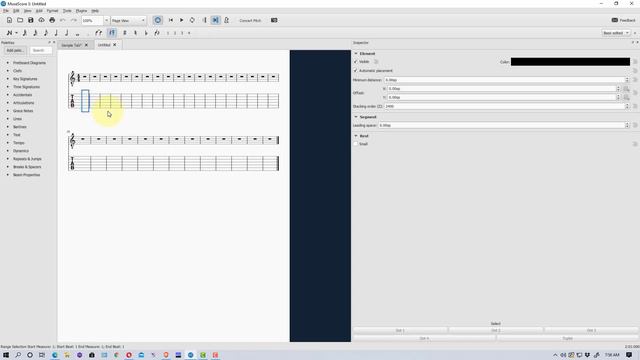Start playback with the play button
The image size is (640, 360).
(181, 20)
